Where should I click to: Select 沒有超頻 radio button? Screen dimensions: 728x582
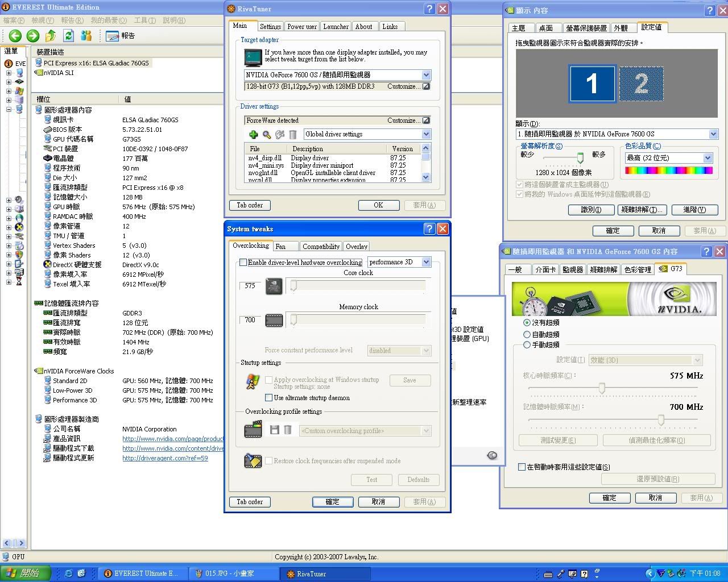[527, 322]
